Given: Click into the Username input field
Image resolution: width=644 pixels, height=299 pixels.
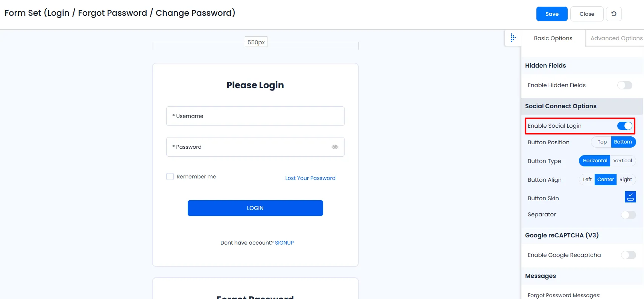Looking at the screenshot, I should (x=255, y=116).
